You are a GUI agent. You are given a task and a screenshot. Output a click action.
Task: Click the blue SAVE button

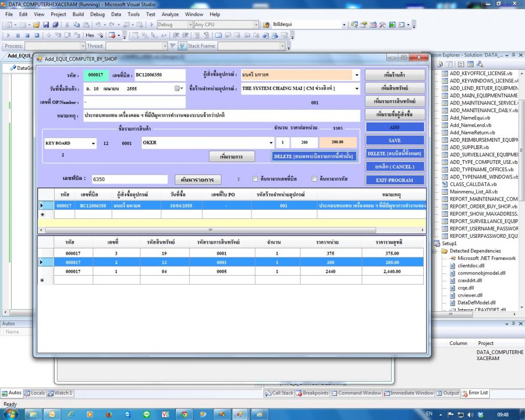click(395, 140)
